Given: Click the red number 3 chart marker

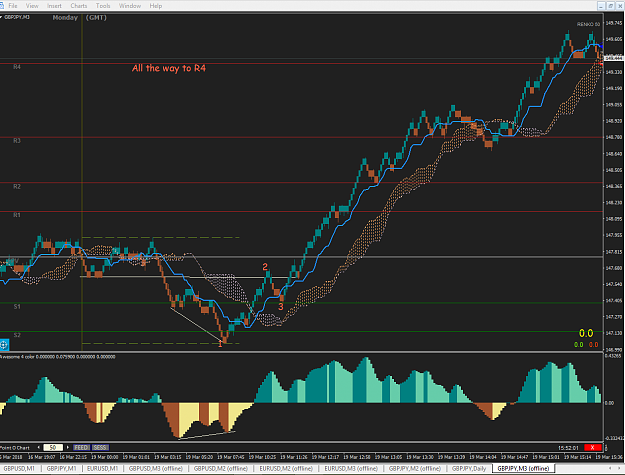Looking at the screenshot, I should click(x=281, y=307).
